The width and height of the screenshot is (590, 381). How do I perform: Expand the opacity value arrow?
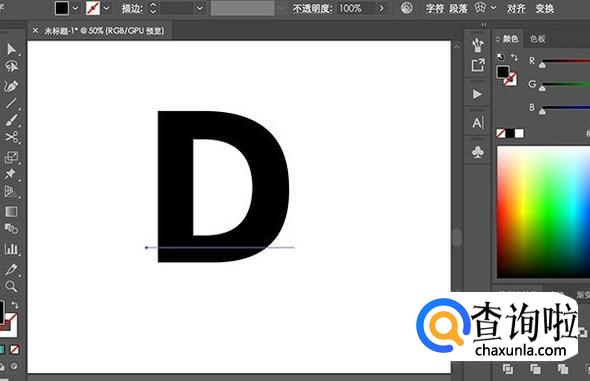381,8
